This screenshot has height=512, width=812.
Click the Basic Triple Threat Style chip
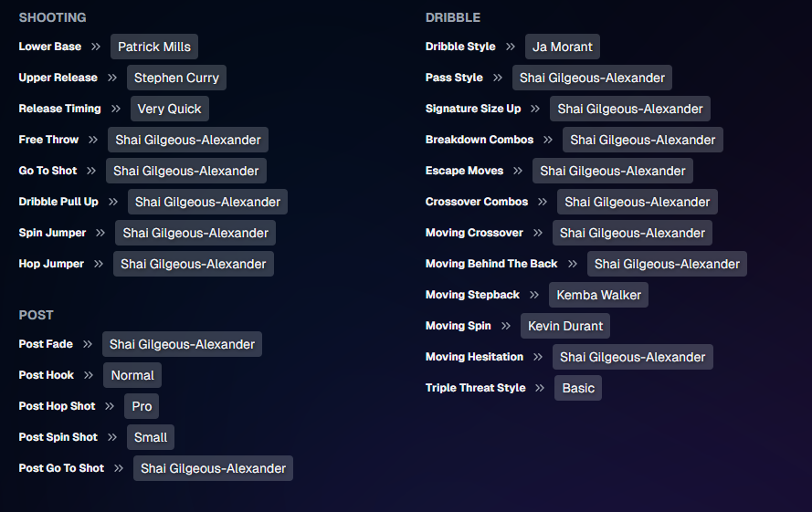coord(578,388)
